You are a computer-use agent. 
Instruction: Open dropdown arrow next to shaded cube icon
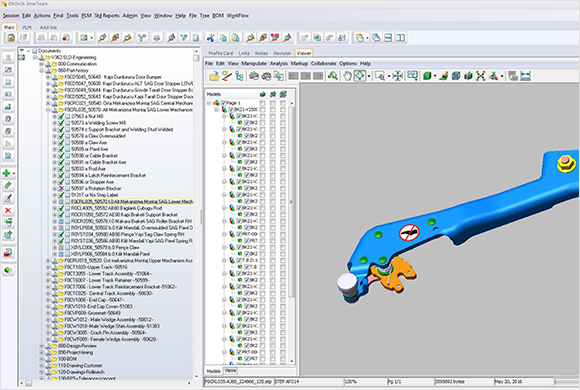(435, 76)
